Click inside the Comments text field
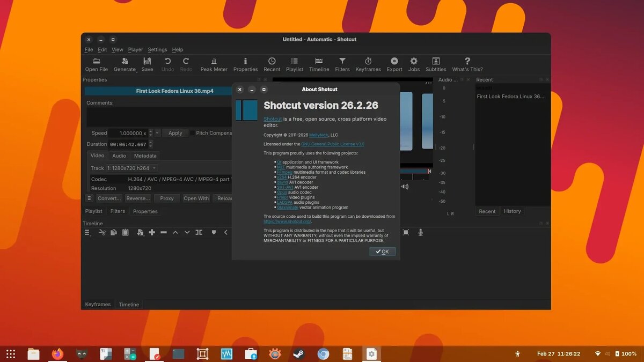 tap(159, 116)
